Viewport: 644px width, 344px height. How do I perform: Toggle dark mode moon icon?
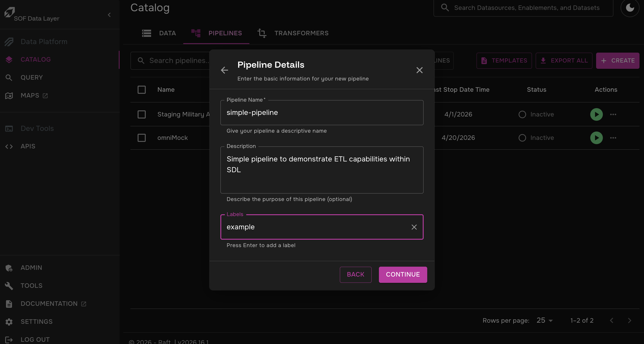(630, 8)
